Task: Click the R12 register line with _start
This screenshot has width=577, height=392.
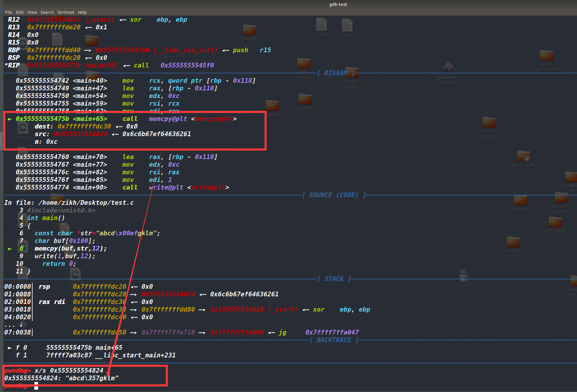Action: (x=97, y=19)
